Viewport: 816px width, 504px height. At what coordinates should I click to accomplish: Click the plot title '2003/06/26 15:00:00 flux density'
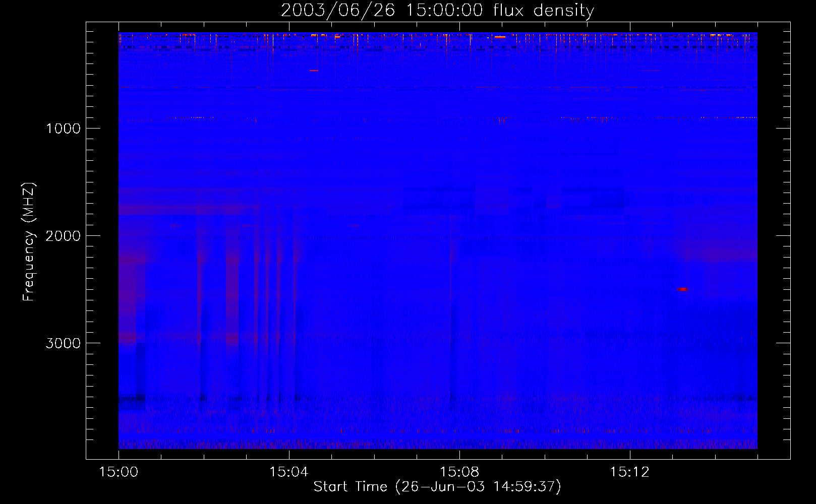(437, 10)
